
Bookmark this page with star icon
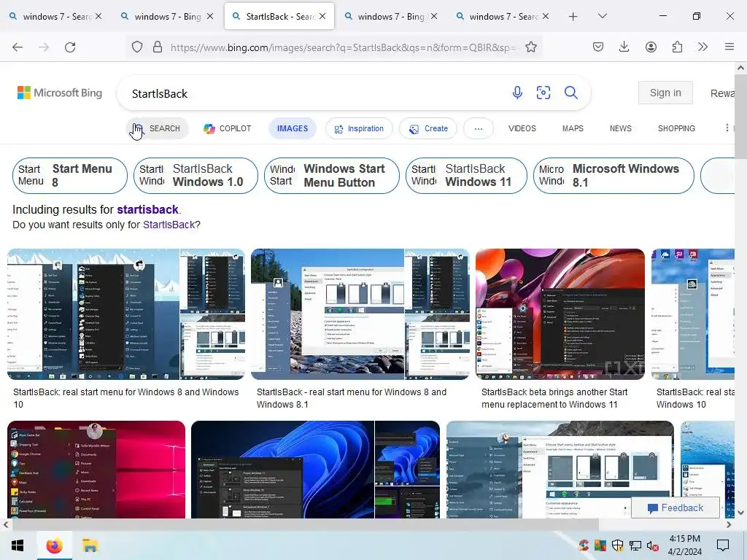point(531,47)
